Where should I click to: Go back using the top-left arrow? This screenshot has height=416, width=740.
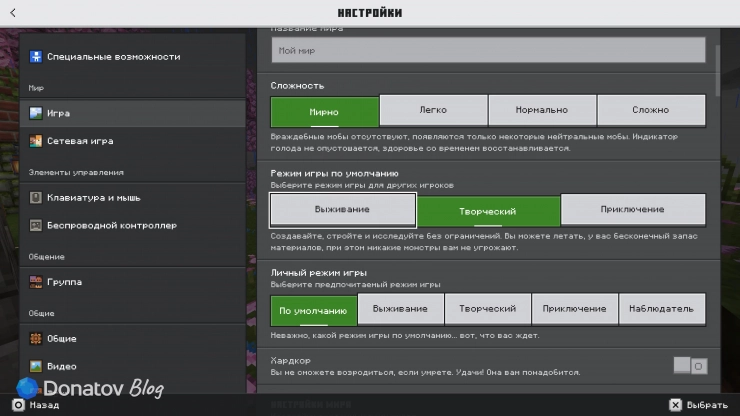[x=13, y=13]
